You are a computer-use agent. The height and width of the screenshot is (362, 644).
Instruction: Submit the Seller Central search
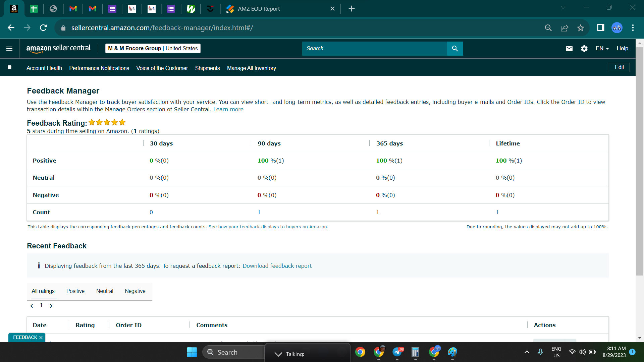click(455, 49)
